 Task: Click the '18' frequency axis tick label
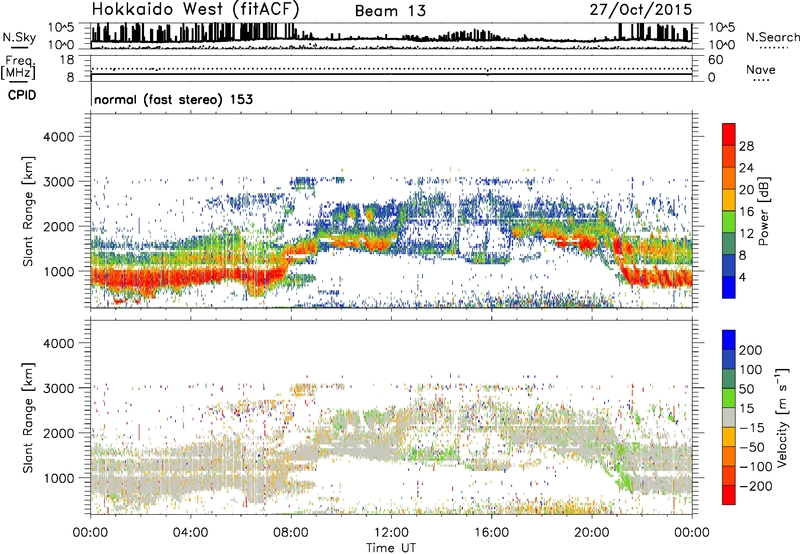coord(67,60)
